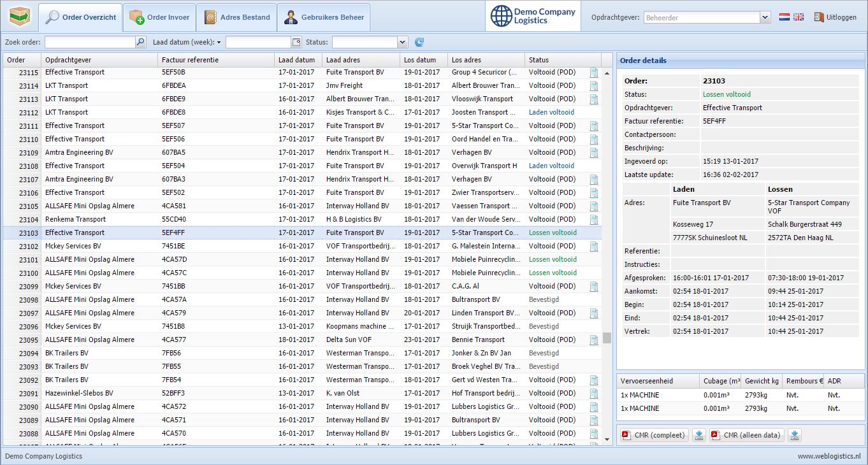Click the CMR (alleen data) button
868x465 pixels.
click(746, 435)
